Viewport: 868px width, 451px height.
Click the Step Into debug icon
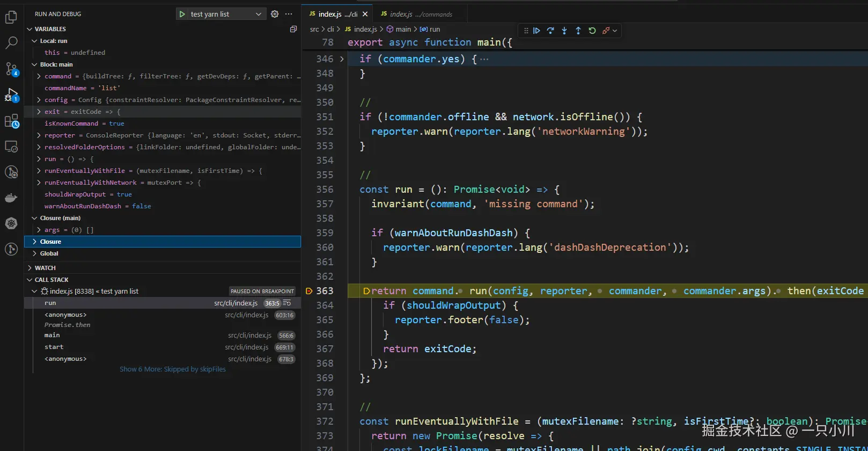pyautogui.click(x=564, y=31)
